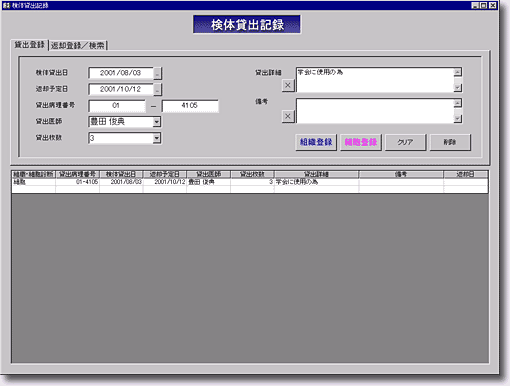This screenshot has height=386, width=510.
Task: Click the 貸出病理番号 field containing 4105
Action: 190,106
